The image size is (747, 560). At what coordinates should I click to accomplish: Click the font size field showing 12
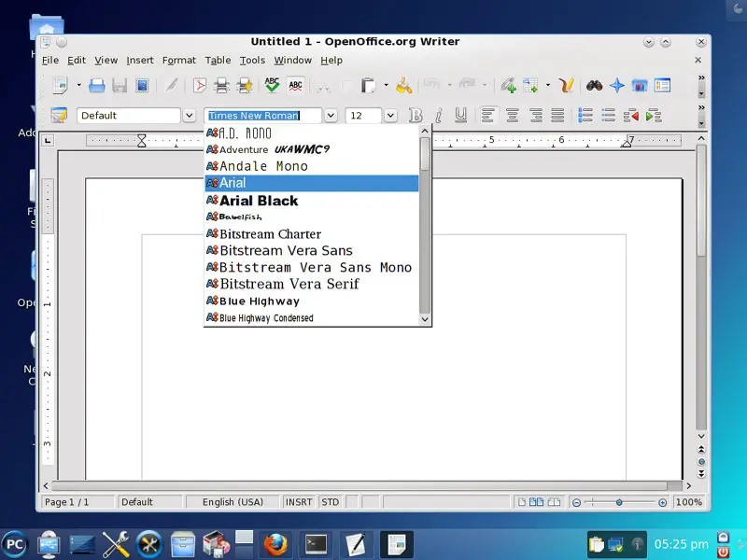[x=363, y=115]
